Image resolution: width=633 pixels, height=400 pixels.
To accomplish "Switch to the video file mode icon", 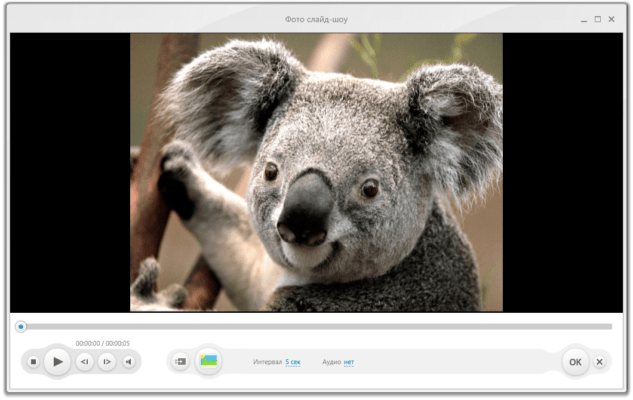I will [x=181, y=361].
